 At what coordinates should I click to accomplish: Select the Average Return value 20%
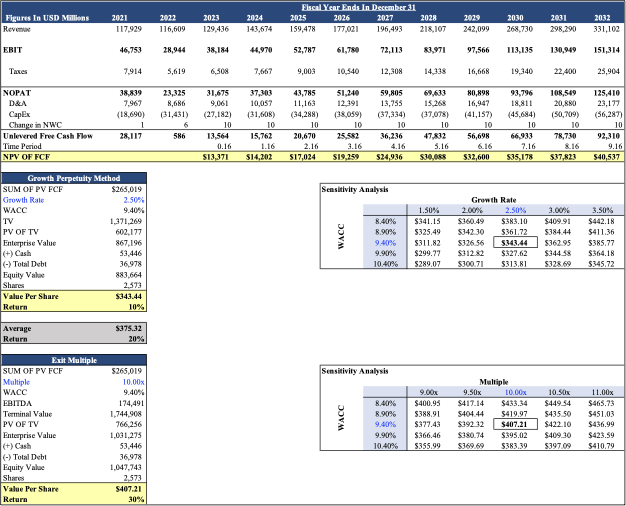pos(136,339)
